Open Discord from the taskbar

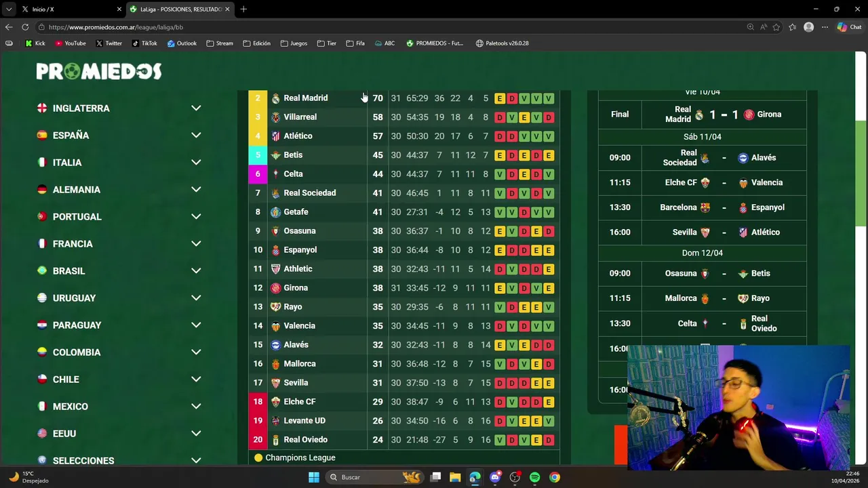(x=495, y=477)
